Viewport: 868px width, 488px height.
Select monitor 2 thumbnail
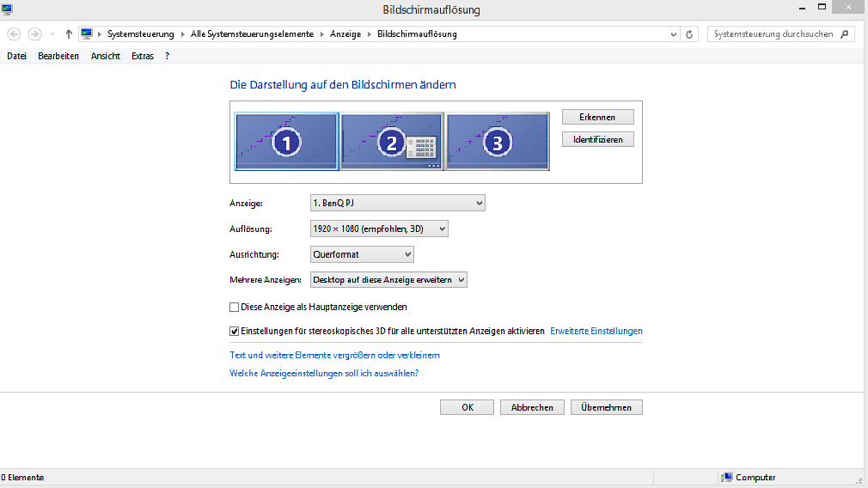[392, 142]
